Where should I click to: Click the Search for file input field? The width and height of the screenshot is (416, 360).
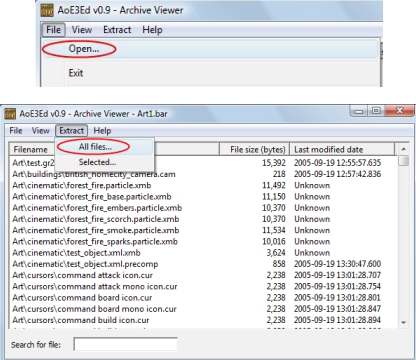[x=125, y=344]
